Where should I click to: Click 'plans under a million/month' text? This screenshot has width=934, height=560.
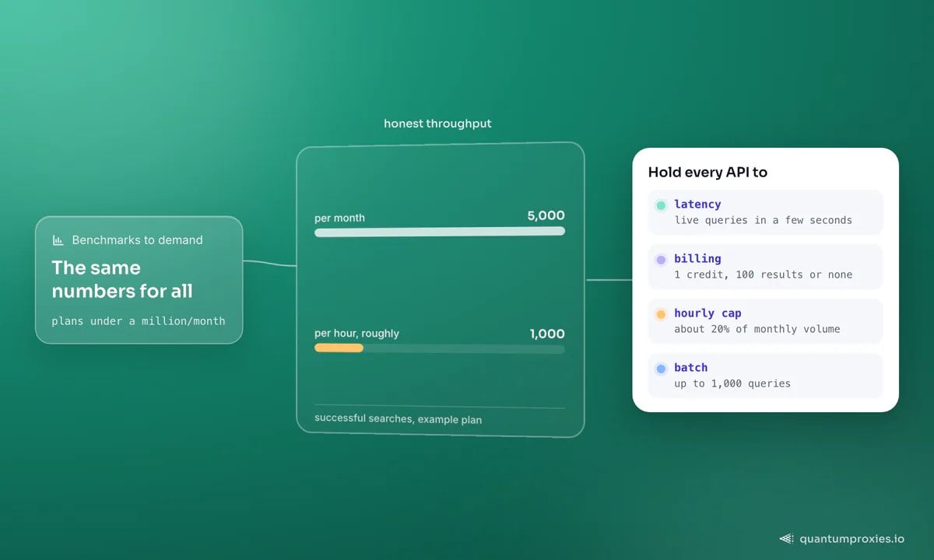(x=139, y=320)
